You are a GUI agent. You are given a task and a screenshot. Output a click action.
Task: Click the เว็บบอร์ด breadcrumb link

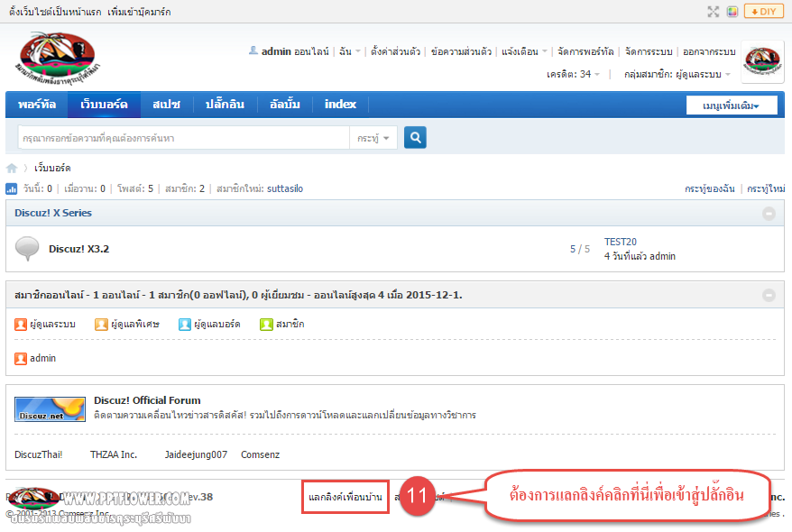pyautogui.click(x=52, y=168)
